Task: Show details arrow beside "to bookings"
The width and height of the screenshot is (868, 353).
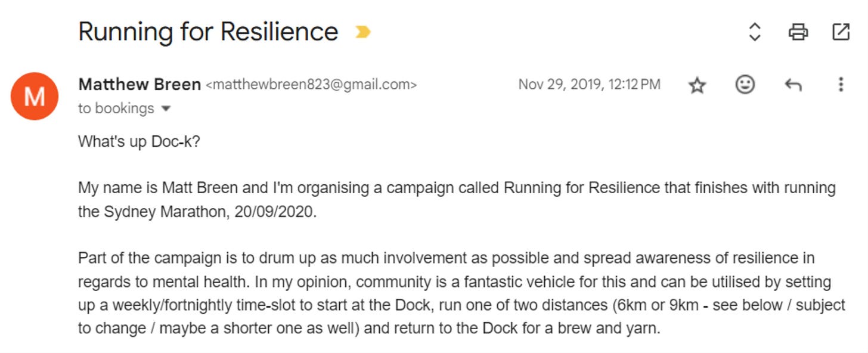Action: point(166,109)
